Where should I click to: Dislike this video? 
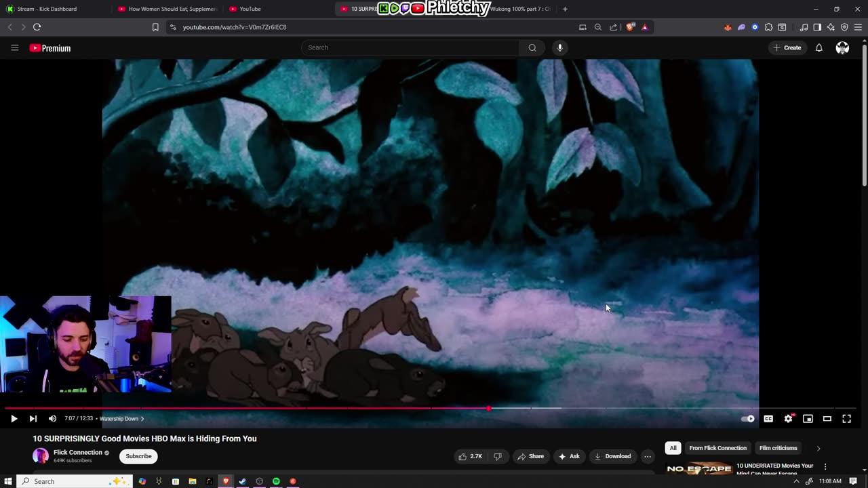point(497,456)
